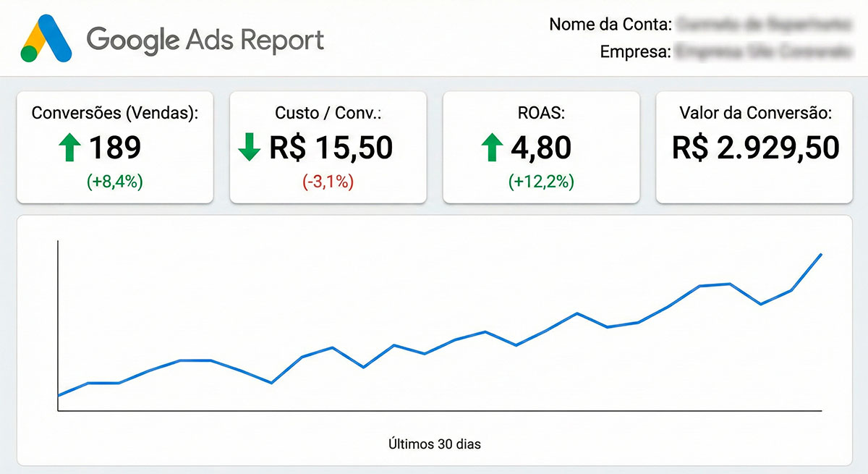
Task: Click the final peak of the blue line
Action: [821, 255]
